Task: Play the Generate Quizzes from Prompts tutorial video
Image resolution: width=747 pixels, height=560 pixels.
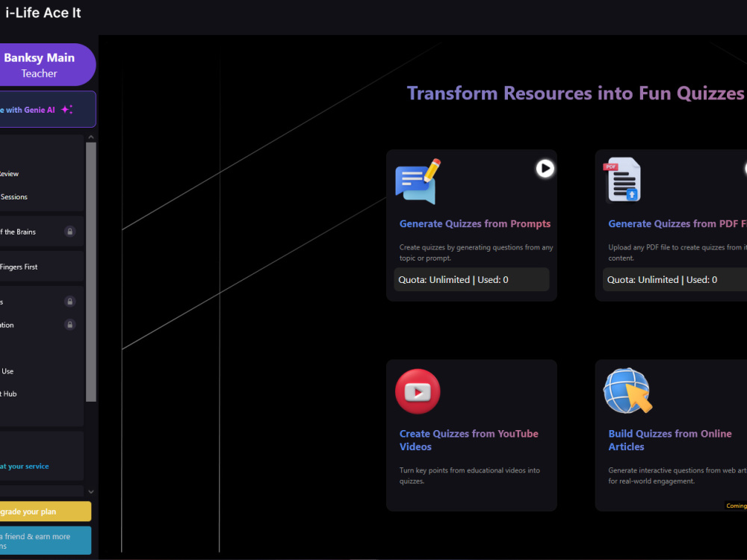Action: 545,168
